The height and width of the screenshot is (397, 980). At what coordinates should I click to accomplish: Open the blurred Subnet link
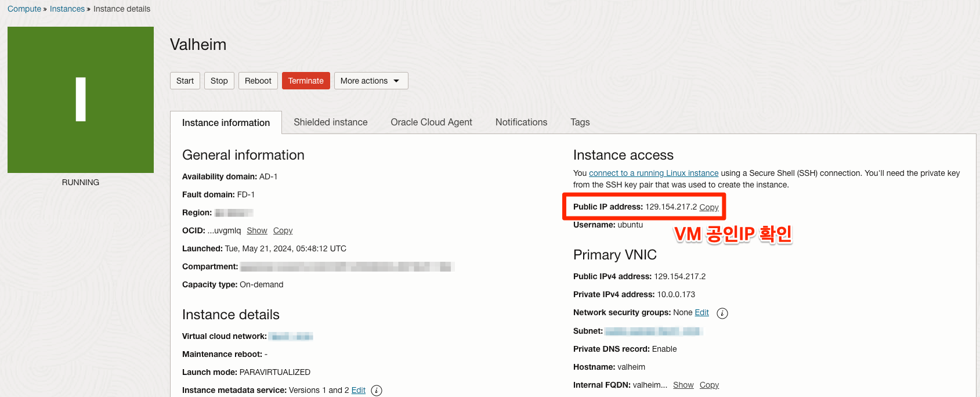tap(654, 331)
